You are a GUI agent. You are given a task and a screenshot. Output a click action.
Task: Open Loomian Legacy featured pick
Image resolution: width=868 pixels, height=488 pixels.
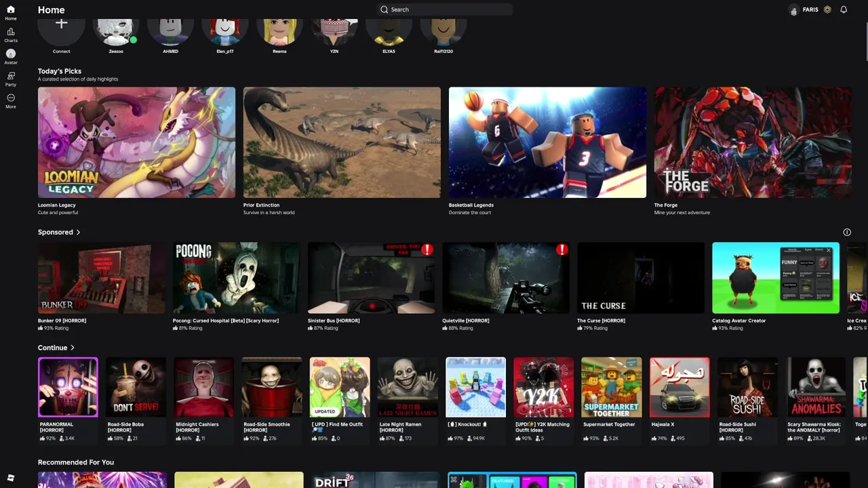coord(136,142)
